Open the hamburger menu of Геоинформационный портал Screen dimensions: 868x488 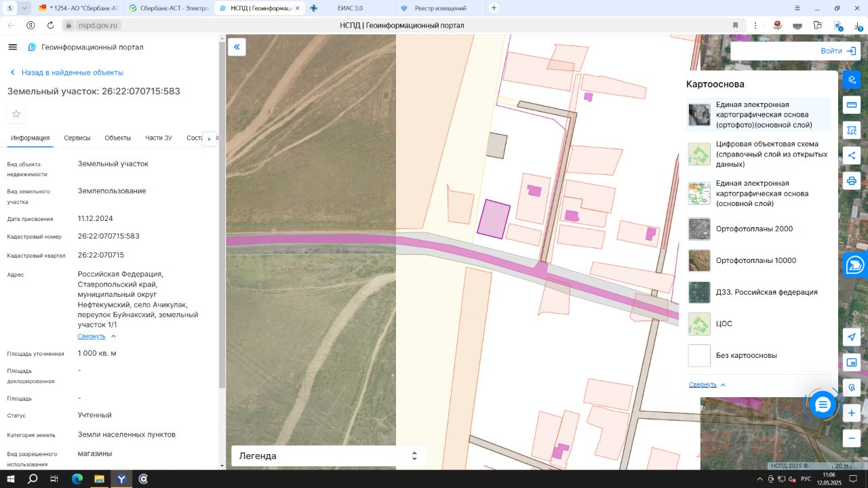tap(12, 47)
